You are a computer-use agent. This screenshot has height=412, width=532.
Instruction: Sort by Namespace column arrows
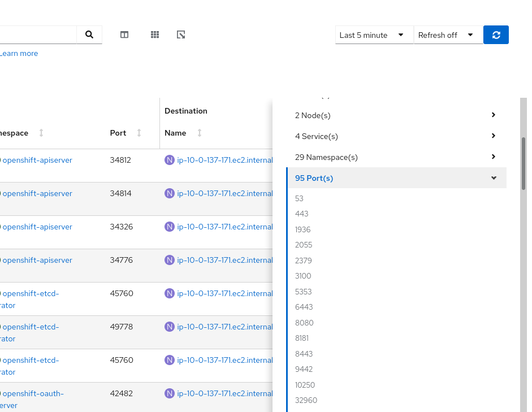click(x=41, y=133)
